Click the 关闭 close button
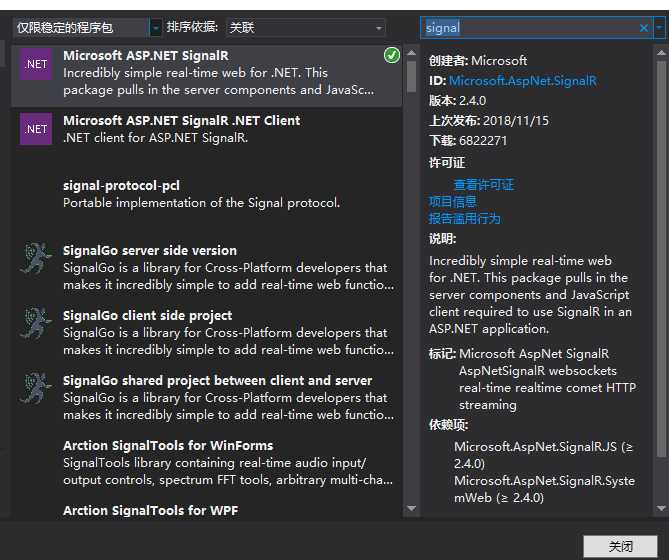This screenshot has height=560, width=669. tap(620, 546)
